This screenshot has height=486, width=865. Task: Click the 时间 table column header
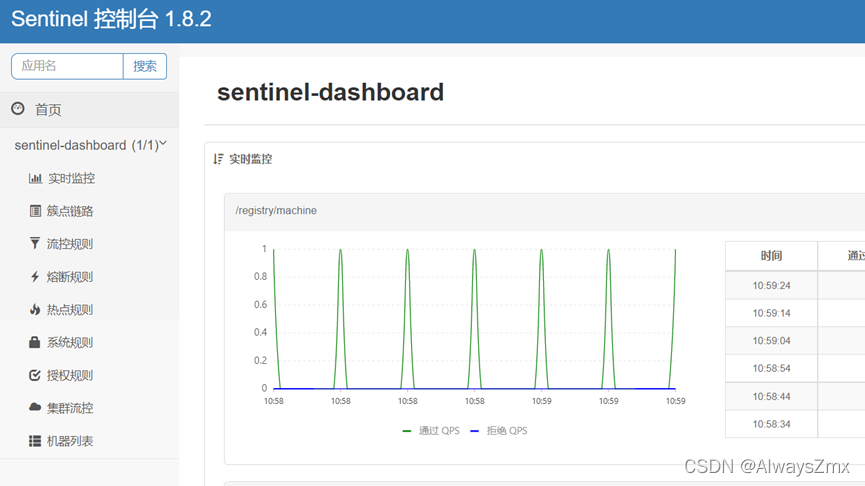pos(771,256)
